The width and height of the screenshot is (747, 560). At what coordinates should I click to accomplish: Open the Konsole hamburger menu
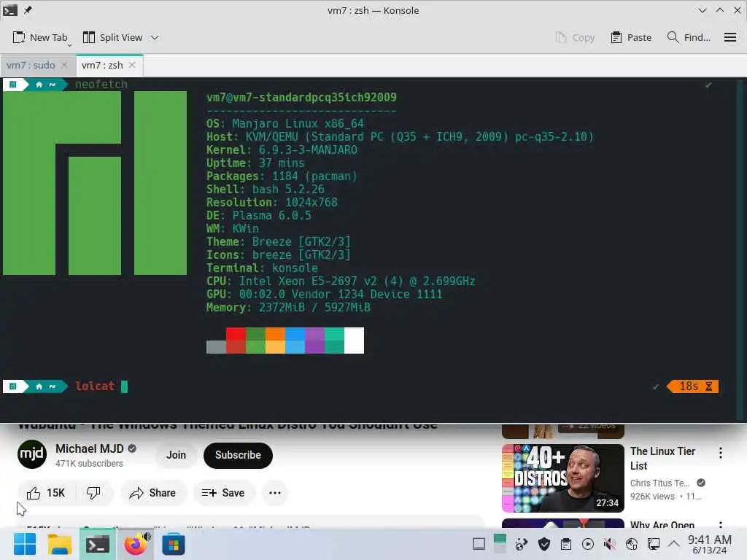point(729,37)
